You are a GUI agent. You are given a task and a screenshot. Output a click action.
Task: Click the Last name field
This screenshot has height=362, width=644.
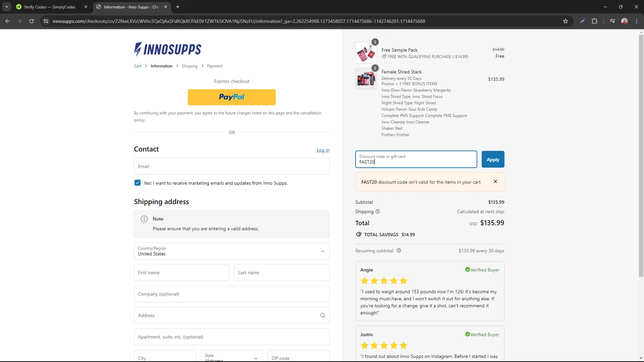tap(282, 272)
